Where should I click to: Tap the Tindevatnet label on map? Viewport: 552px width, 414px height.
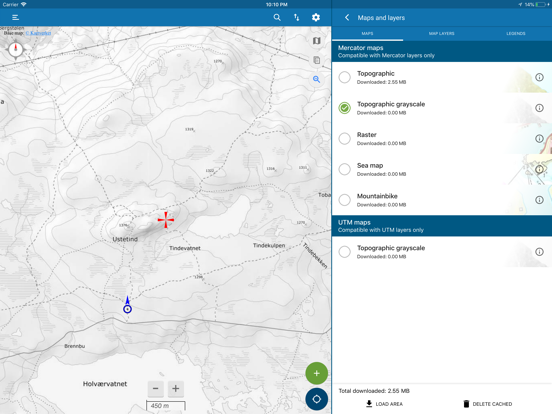[x=185, y=248]
